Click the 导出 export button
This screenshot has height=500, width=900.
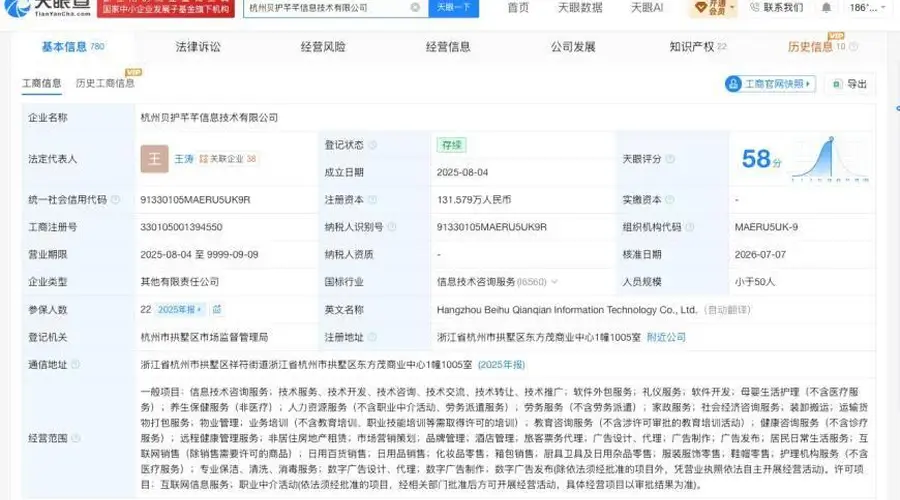coord(850,84)
